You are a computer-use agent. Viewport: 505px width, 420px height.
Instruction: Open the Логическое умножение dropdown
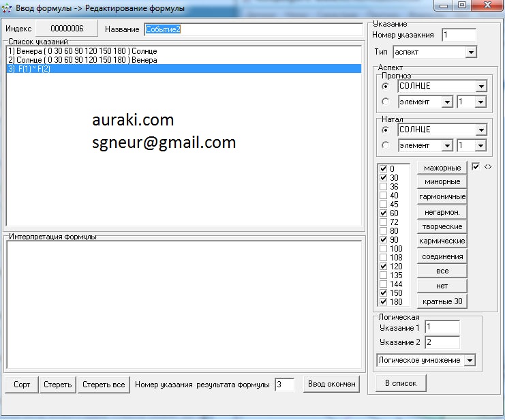pyautogui.click(x=470, y=360)
